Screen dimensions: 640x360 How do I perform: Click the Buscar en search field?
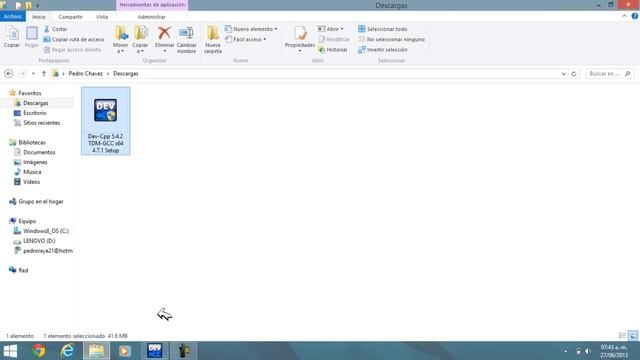click(609, 73)
